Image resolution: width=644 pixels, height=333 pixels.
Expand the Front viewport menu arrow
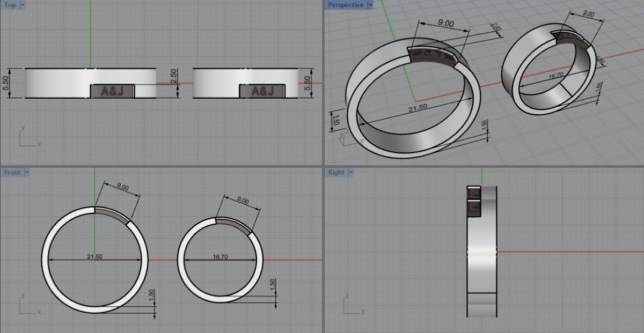[27, 173]
